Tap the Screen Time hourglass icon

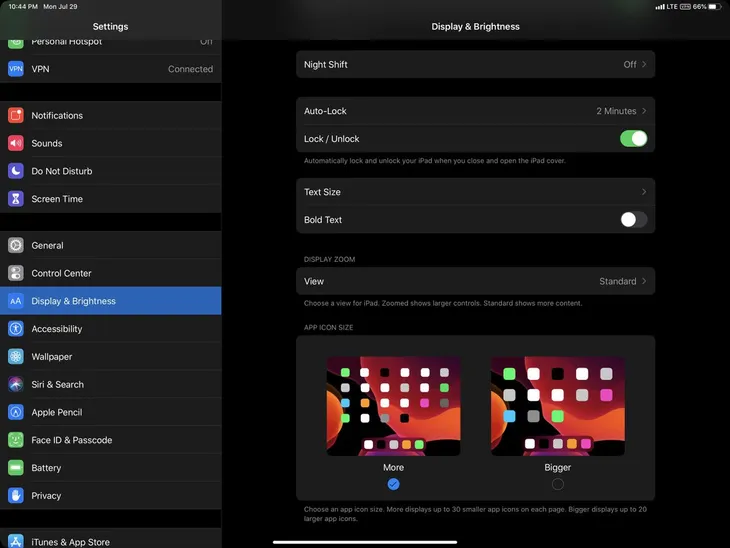[16, 199]
